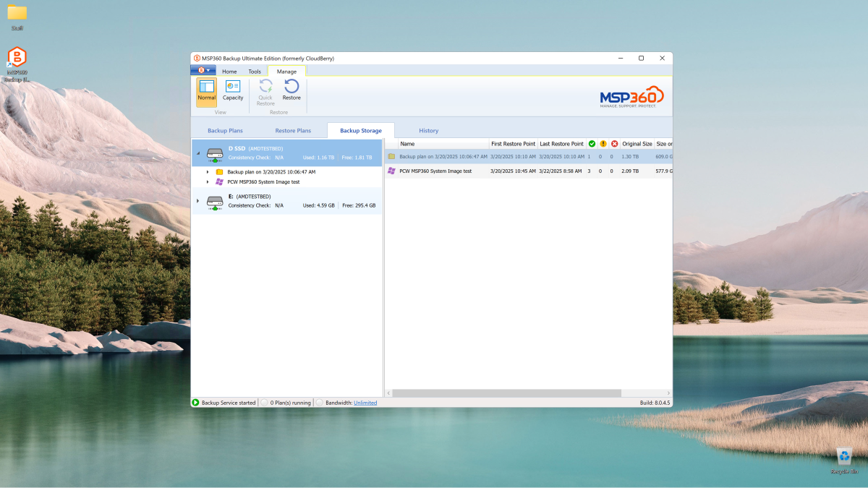Click the scrollbar right arrow
This screenshot has width=868, height=488.
[668, 393]
